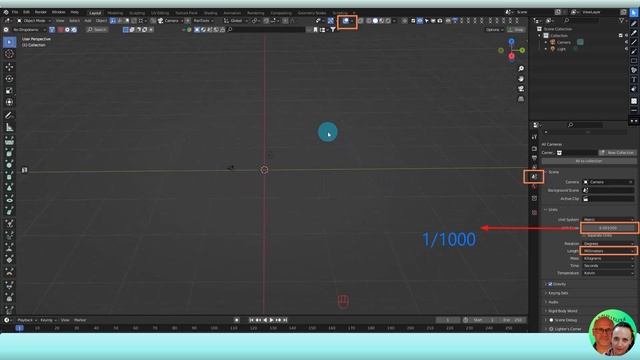Toggle the camera view viewport icon
The height and width of the screenshot is (360, 640).
(521, 89)
